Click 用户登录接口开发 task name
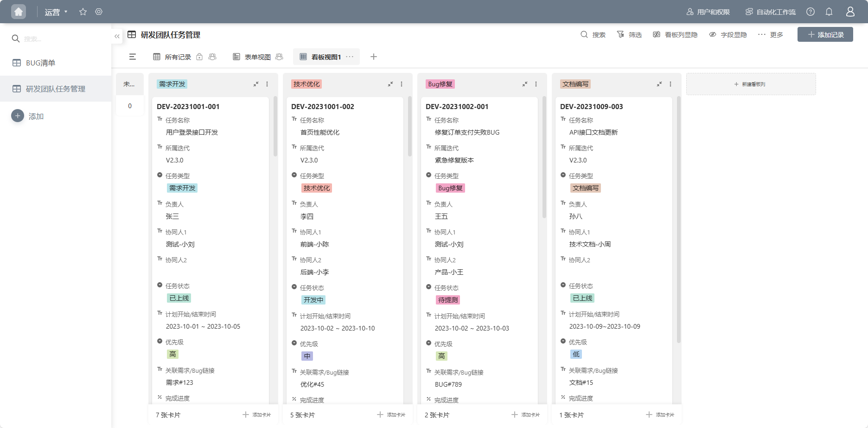This screenshot has height=428, width=868. (x=192, y=132)
